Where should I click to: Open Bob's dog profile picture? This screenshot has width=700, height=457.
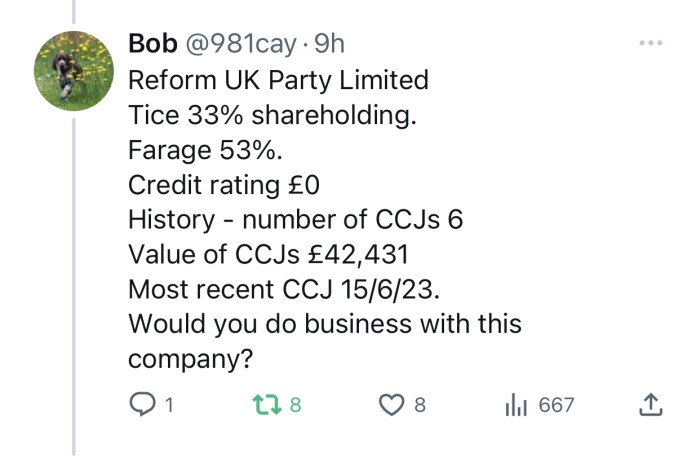(74, 71)
